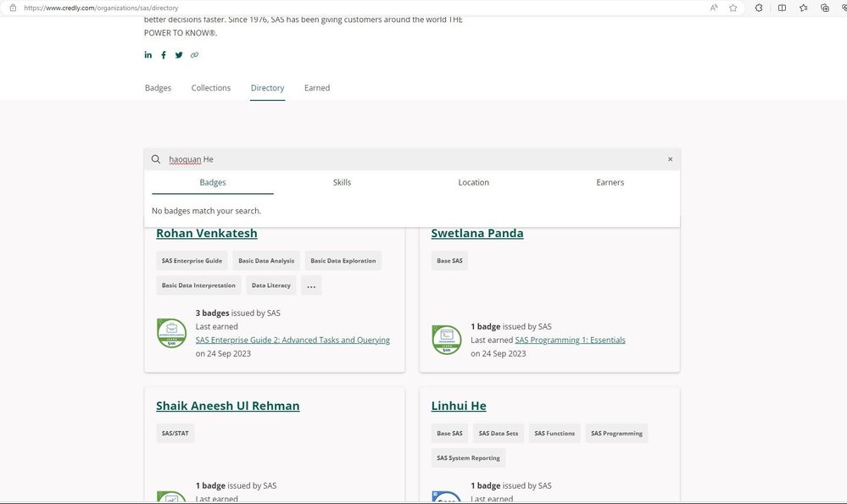The width and height of the screenshot is (847, 504).
Task: Open SAS Twitter profile icon
Action: 179,55
